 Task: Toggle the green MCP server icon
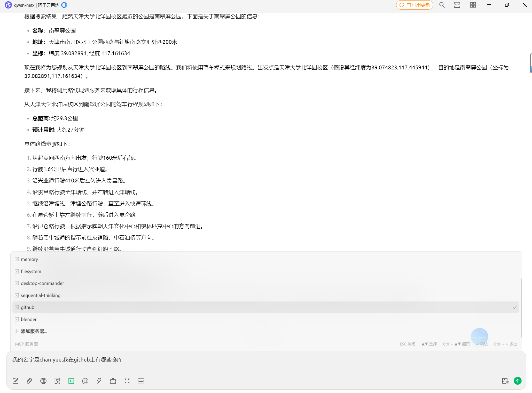pos(71,381)
